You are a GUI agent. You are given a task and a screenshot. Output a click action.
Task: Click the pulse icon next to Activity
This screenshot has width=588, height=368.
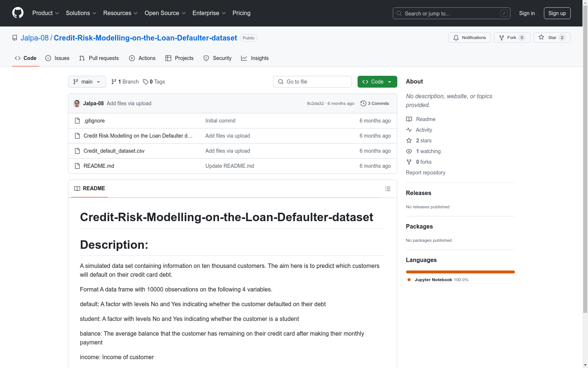click(409, 130)
